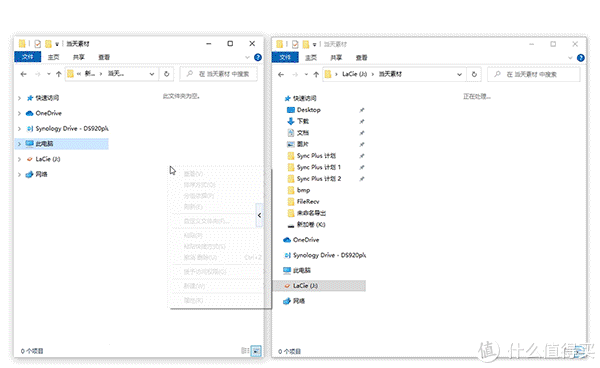Screen dimensions: 600x368
Task: Expand 此电脑 in left window
Action: [20, 144]
